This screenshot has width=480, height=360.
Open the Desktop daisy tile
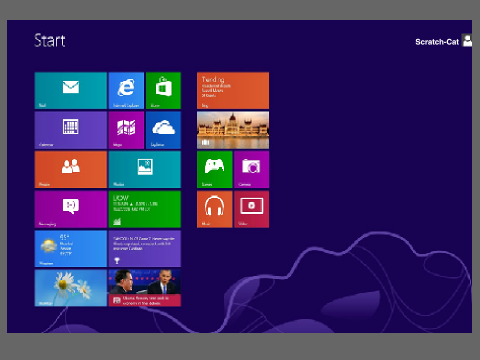click(x=71, y=288)
